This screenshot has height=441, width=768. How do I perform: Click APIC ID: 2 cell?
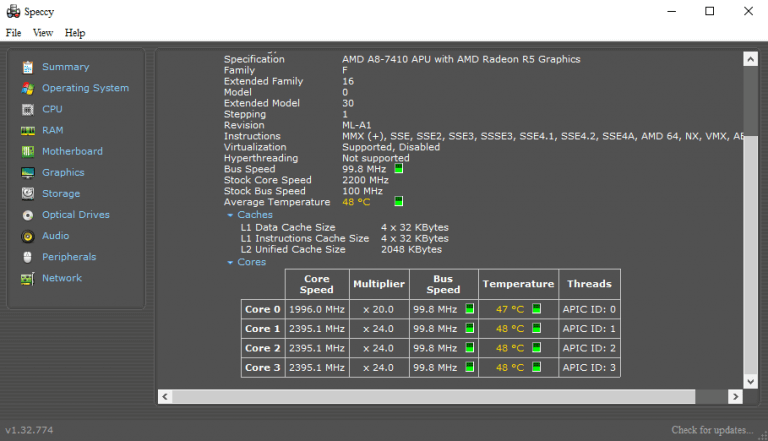click(589, 348)
